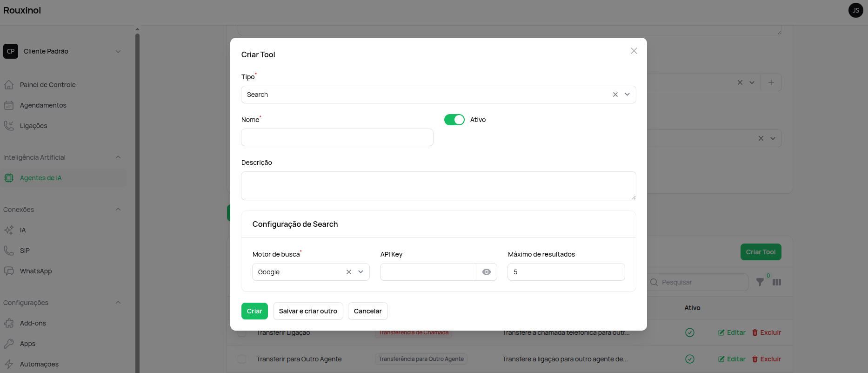Open Painel de Controle home icon
The height and width of the screenshot is (373, 868).
click(x=9, y=85)
